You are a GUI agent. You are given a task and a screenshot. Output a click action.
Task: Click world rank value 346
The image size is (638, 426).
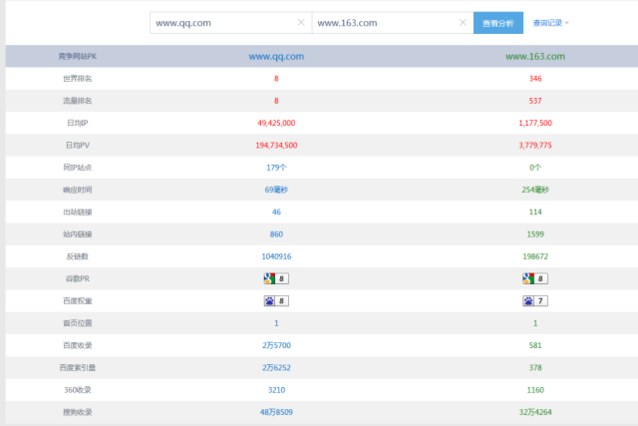535,79
